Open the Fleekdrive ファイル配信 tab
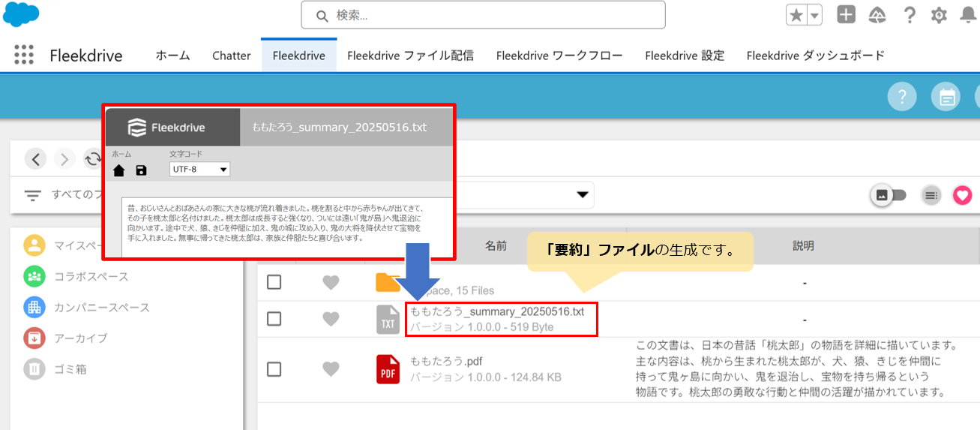Screen dimensions: 980x430 coord(410,56)
